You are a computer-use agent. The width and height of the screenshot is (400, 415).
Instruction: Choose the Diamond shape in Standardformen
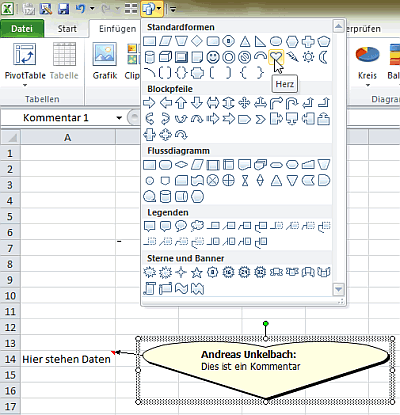197,41
